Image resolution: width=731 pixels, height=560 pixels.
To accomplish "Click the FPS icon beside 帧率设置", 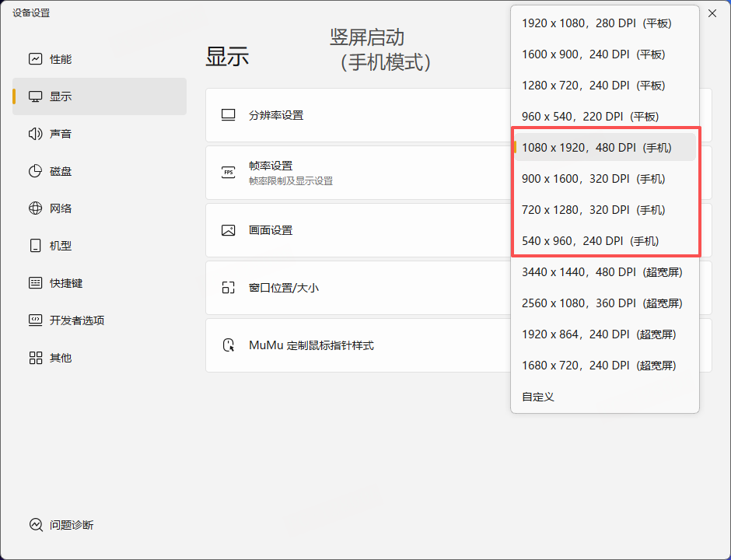I will click(x=228, y=173).
